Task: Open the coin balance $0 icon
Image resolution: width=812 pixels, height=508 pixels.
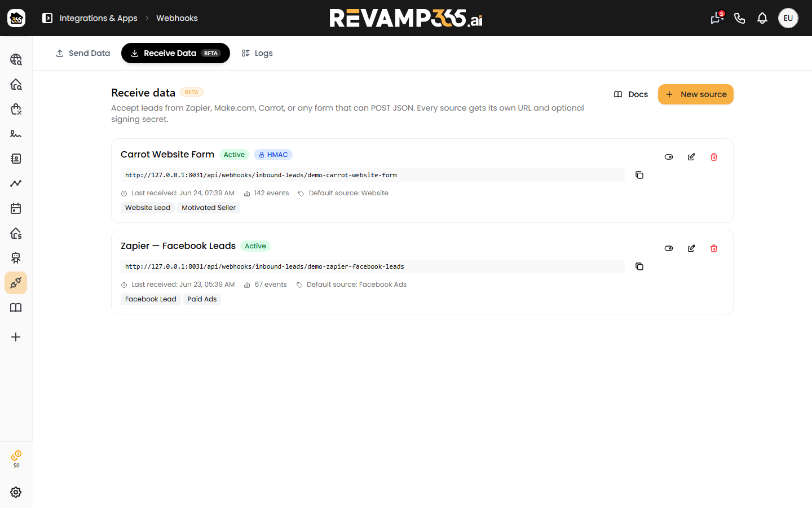Action: click(x=16, y=459)
